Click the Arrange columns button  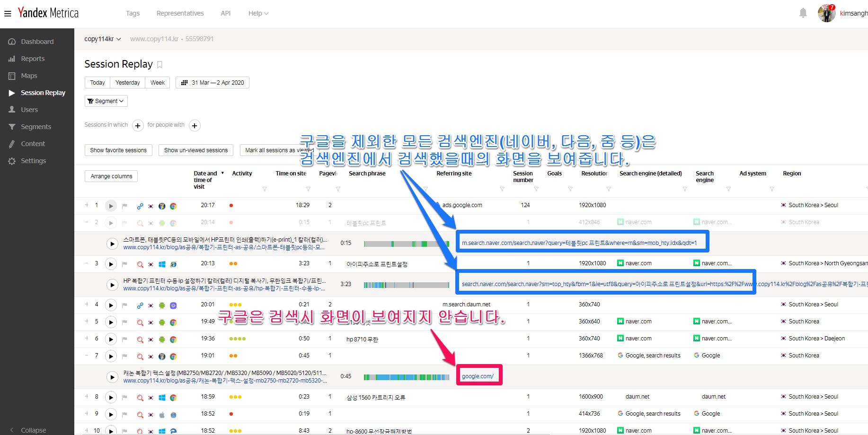point(111,176)
